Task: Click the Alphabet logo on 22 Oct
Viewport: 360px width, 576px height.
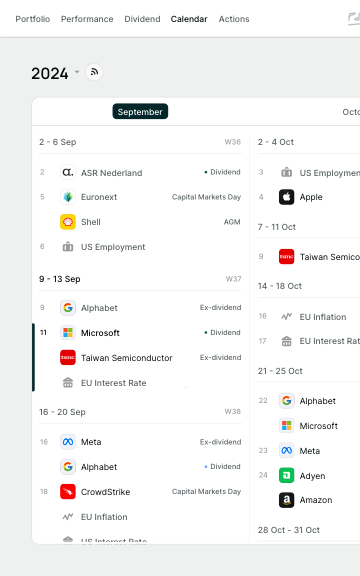Action: (x=287, y=400)
